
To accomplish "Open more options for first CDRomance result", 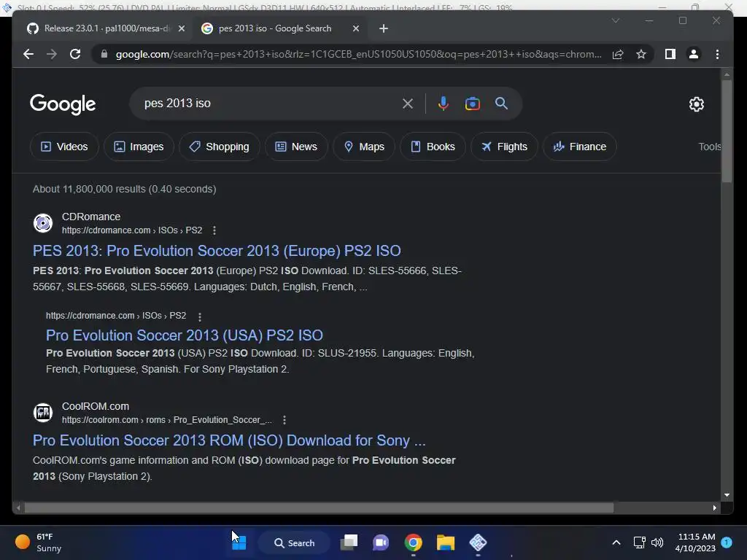I will (214, 230).
